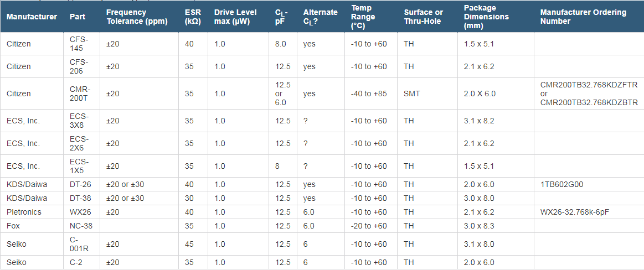
Task: Select the CMR-200T part cell
Action: click(80, 94)
